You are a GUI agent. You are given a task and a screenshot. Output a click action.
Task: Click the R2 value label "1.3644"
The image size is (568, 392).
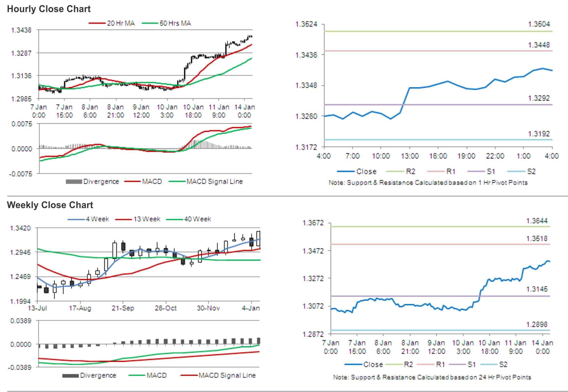[x=537, y=221]
